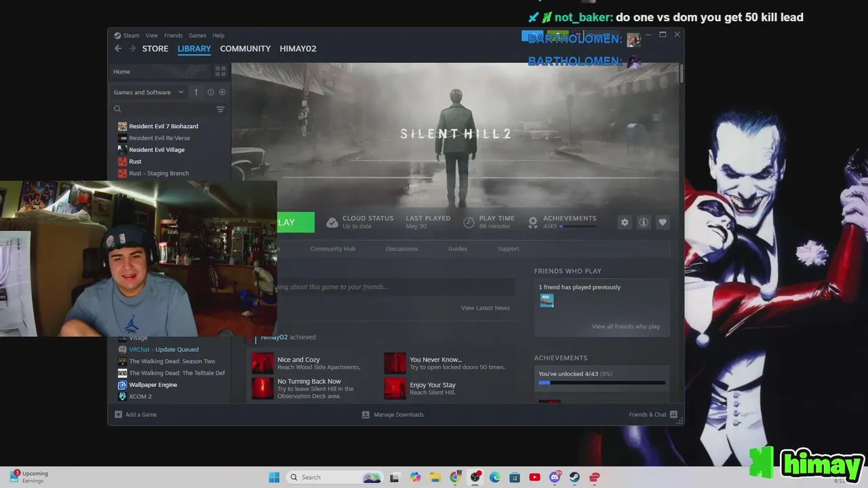Screen dimensions: 868x488
Task: Open the View menu
Action: [x=151, y=35]
